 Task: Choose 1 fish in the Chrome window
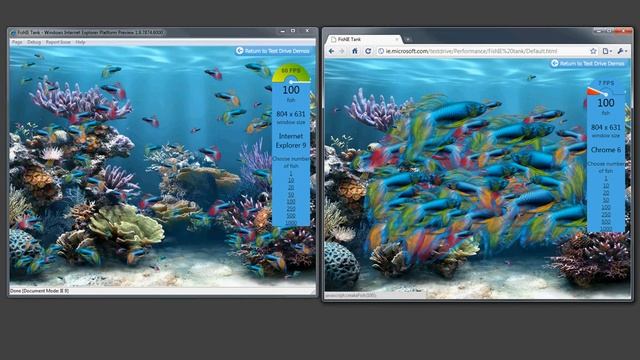(606, 178)
